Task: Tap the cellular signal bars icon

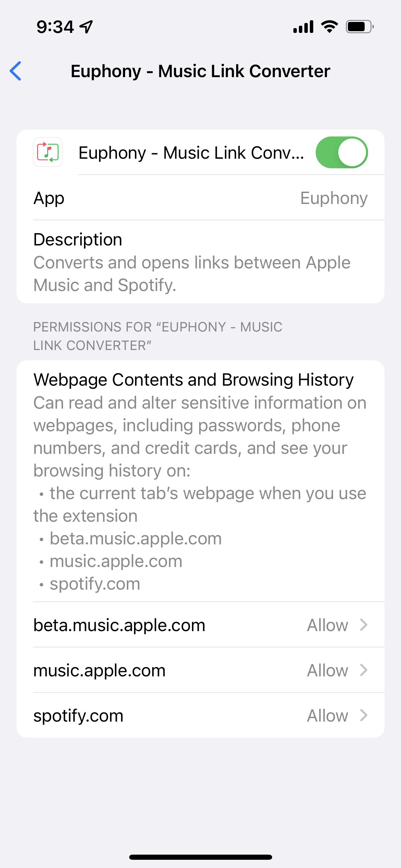Action: tap(303, 27)
